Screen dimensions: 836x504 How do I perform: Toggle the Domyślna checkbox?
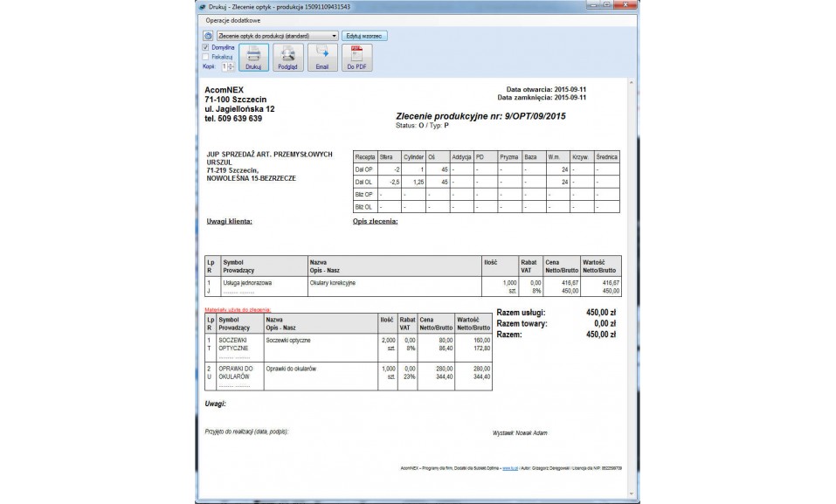point(205,47)
